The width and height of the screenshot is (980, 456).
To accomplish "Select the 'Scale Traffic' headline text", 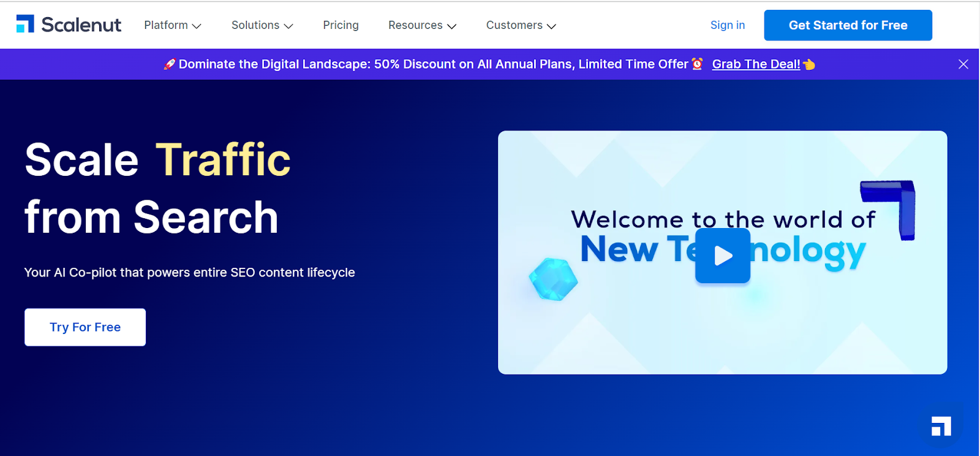I will (157, 160).
